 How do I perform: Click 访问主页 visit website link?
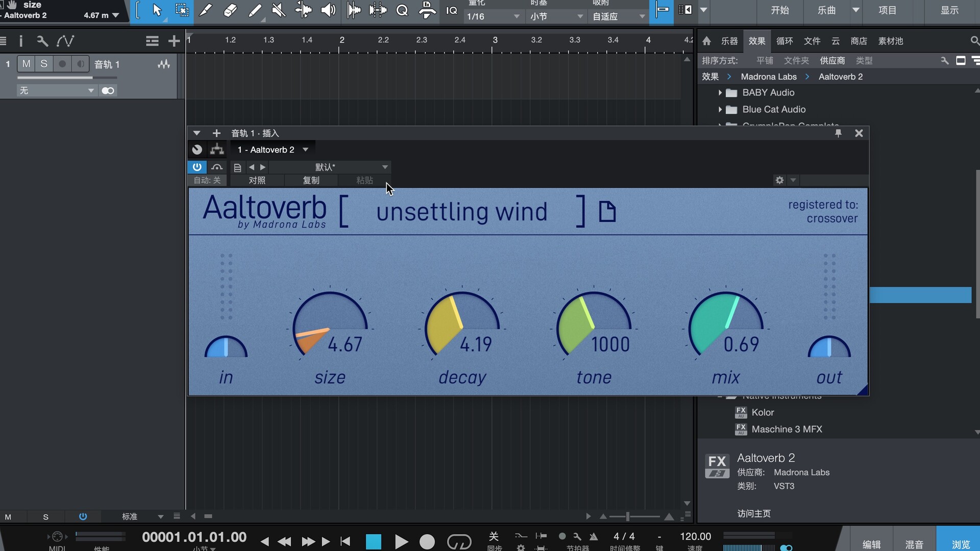click(x=754, y=514)
